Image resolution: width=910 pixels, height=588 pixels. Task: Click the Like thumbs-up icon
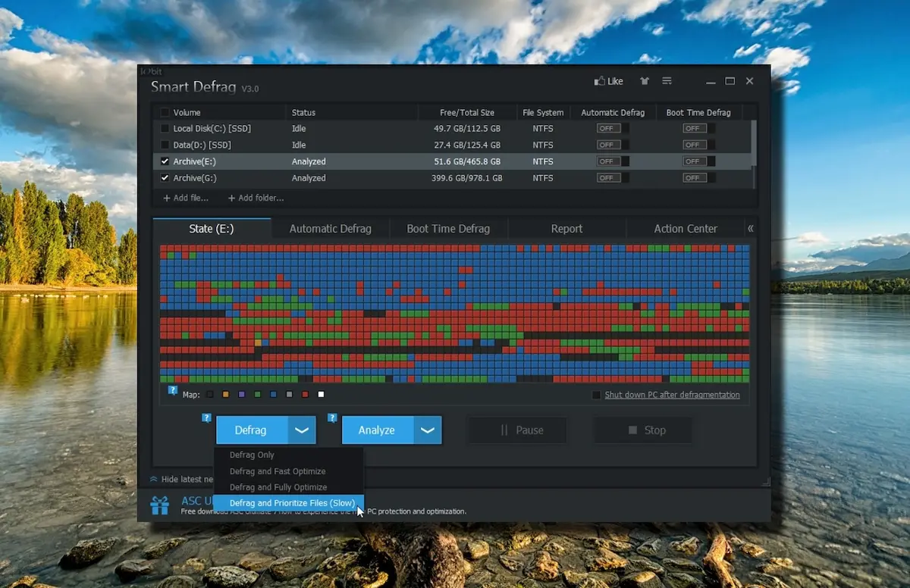click(600, 81)
